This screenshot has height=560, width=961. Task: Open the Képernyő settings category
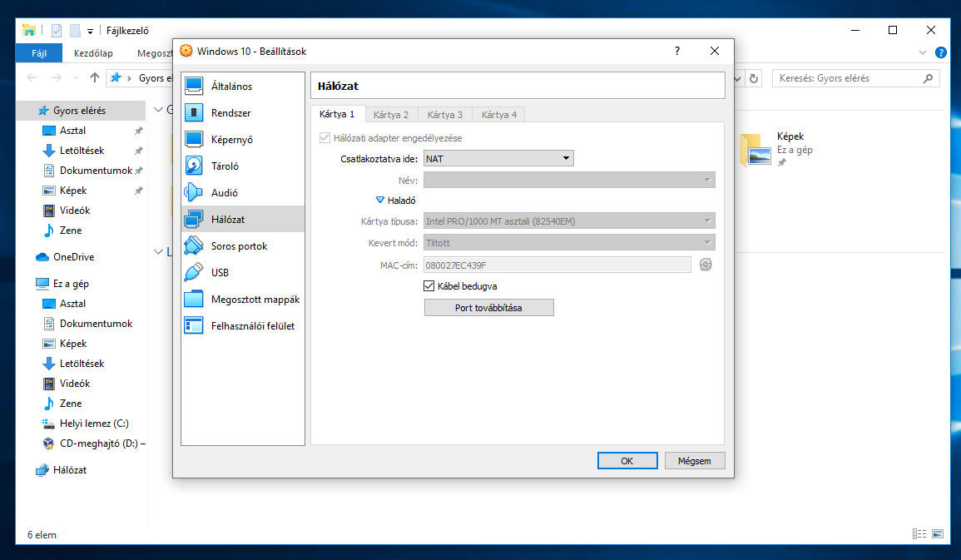point(243,140)
